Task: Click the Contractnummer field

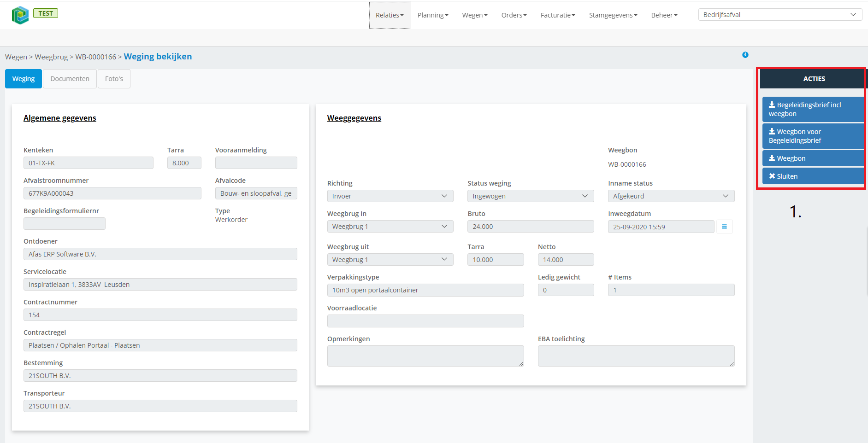Action: (160, 315)
